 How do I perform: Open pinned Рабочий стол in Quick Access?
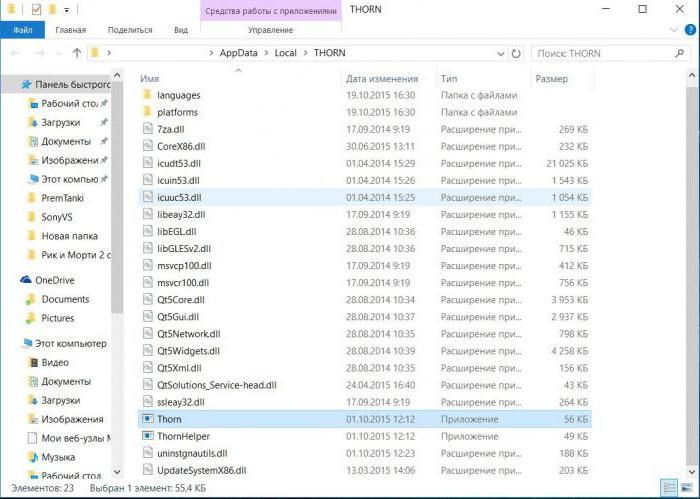tap(67, 104)
